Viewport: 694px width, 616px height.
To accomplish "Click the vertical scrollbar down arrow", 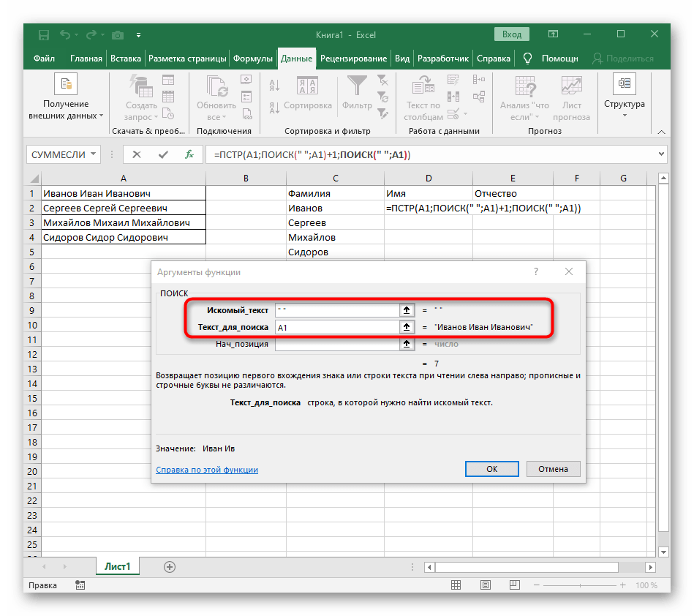I will point(663,552).
